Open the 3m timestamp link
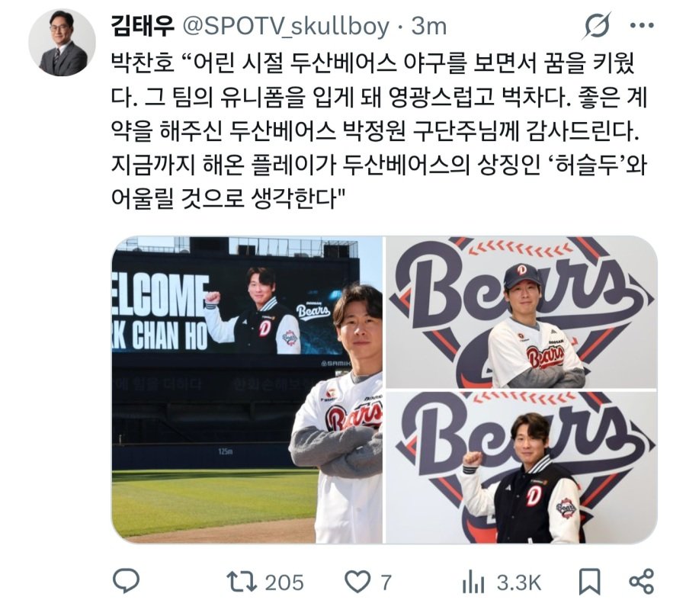The image size is (686, 616). [x=428, y=27]
